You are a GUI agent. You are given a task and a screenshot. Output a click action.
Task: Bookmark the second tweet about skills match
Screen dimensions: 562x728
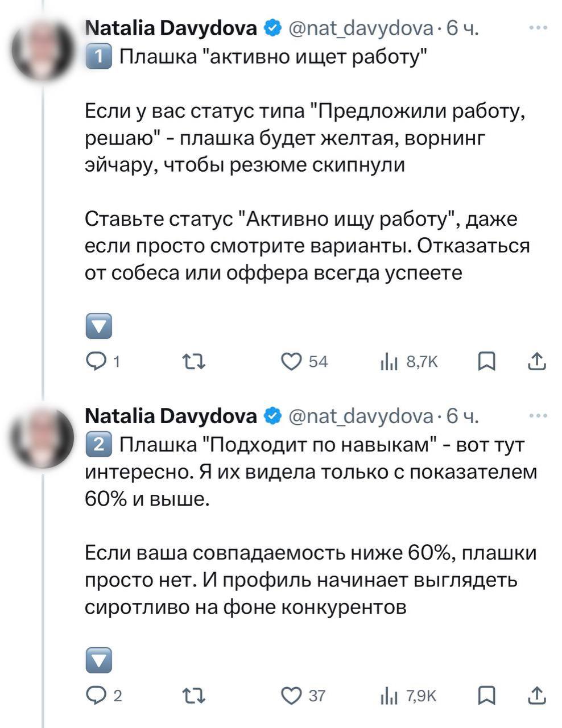pos(486,695)
